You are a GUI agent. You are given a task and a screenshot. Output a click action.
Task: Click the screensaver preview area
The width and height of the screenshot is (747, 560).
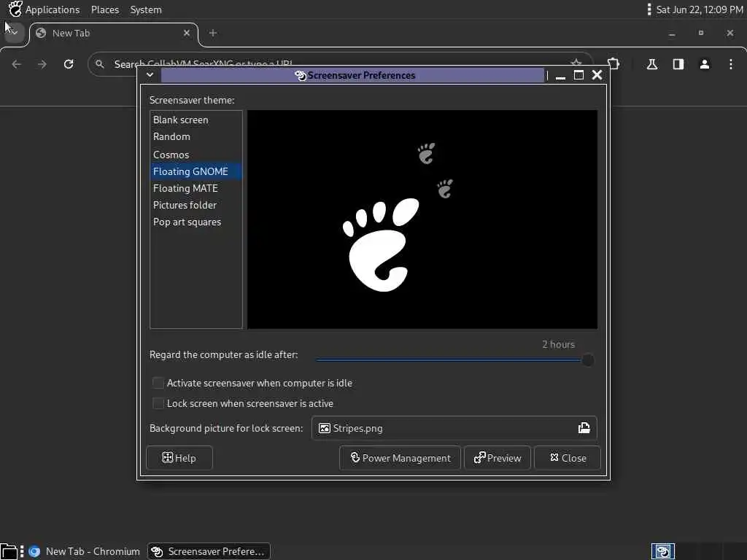[x=422, y=219]
